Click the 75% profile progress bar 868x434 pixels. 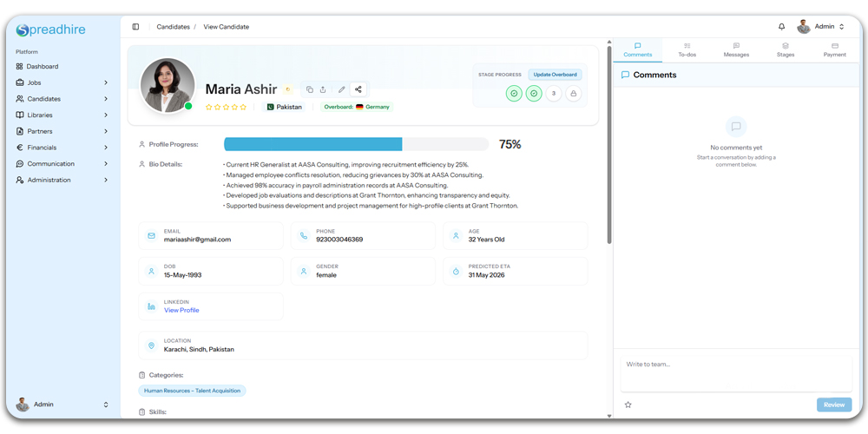pyautogui.click(x=356, y=144)
